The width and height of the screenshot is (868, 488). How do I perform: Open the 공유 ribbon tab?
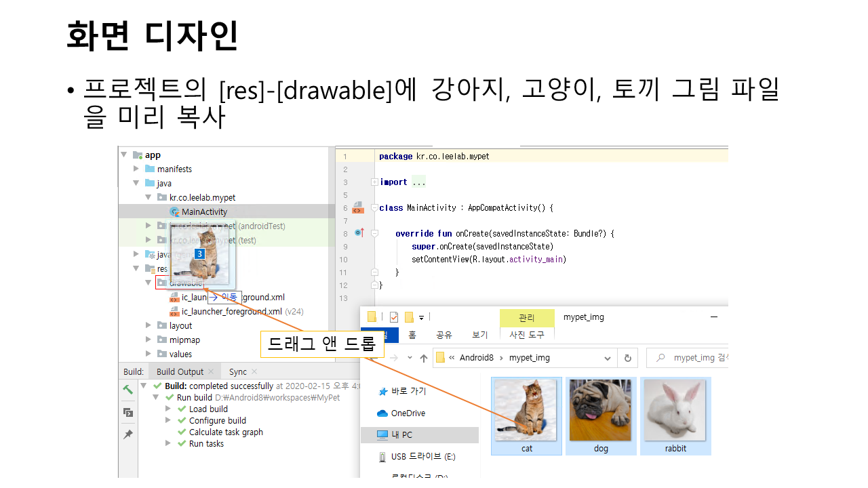point(443,335)
